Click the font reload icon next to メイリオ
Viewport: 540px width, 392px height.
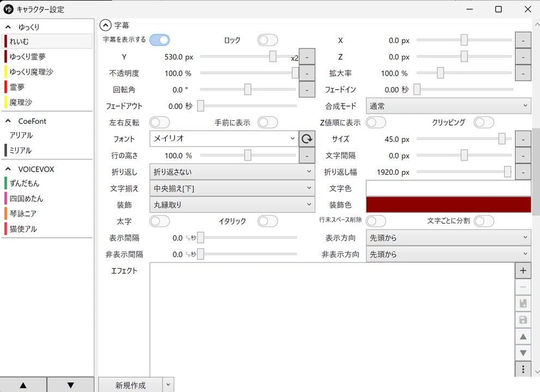307,139
